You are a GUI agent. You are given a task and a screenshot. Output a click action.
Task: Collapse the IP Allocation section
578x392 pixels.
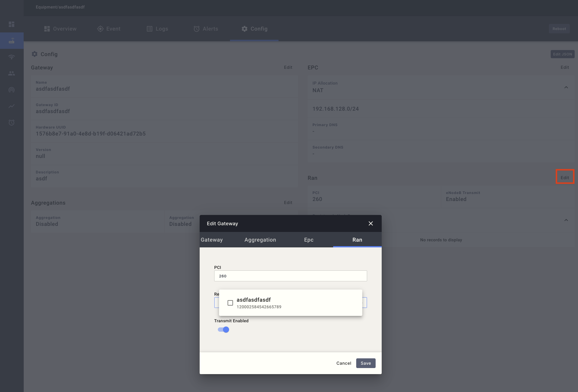566,87
